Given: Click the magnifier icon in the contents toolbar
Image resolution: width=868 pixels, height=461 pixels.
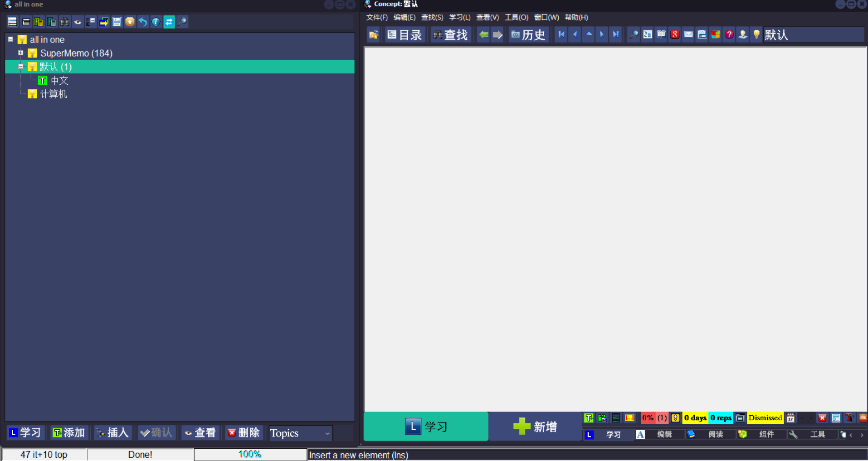Looking at the screenshot, I should 182,22.
